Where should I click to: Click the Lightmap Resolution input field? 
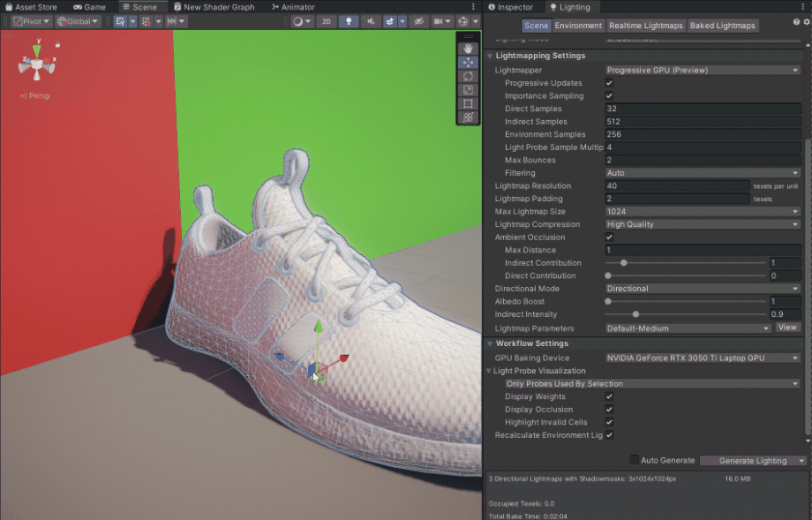tap(677, 186)
